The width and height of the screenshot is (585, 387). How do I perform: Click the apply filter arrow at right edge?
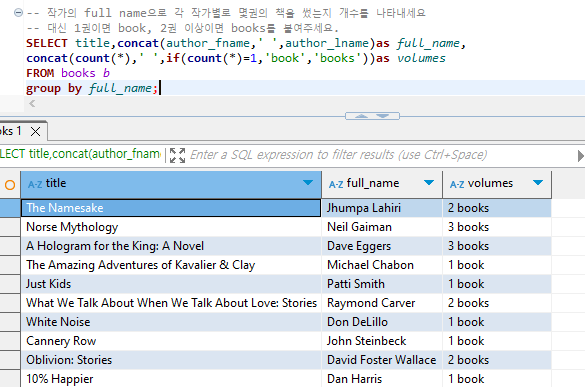(x=581, y=156)
